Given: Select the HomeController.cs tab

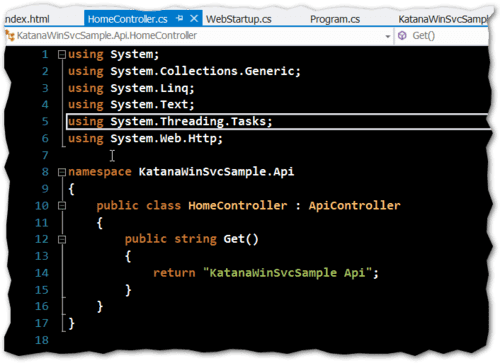Looking at the screenshot, I should (127, 19).
